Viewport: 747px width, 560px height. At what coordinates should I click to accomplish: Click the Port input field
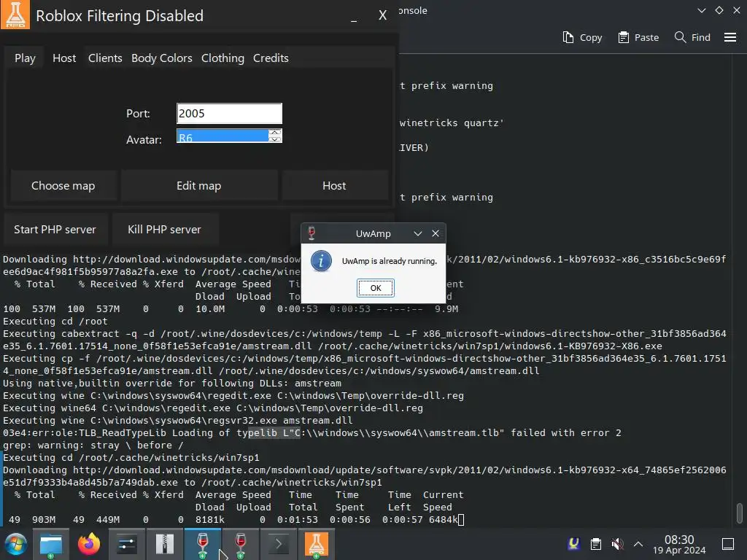229,113
